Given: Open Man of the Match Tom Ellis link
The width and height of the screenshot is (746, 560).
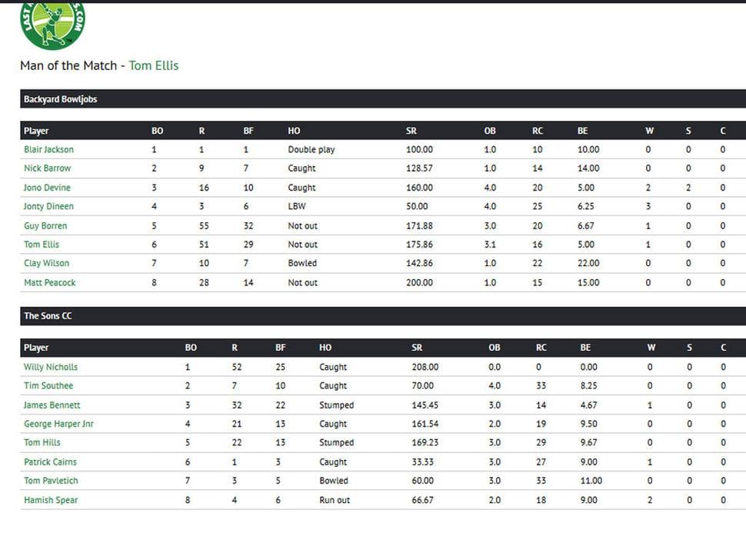Looking at the screenshot, I should pos(154,65).
